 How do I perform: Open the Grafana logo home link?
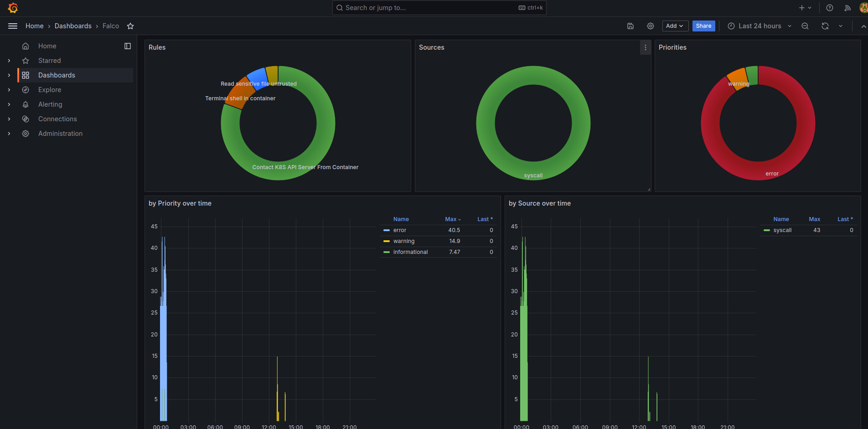tap(13, 8)
